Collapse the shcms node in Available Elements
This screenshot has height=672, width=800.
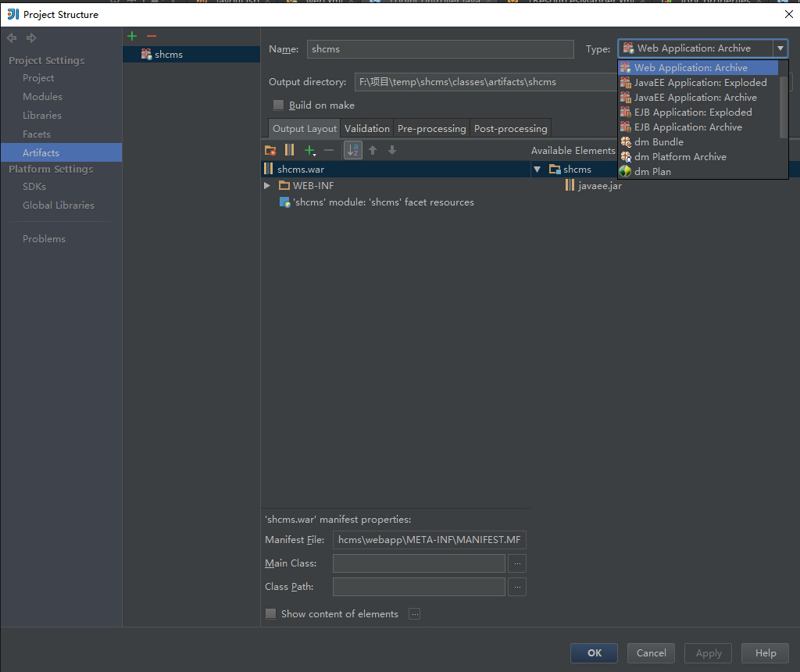[x=537, y=169]
